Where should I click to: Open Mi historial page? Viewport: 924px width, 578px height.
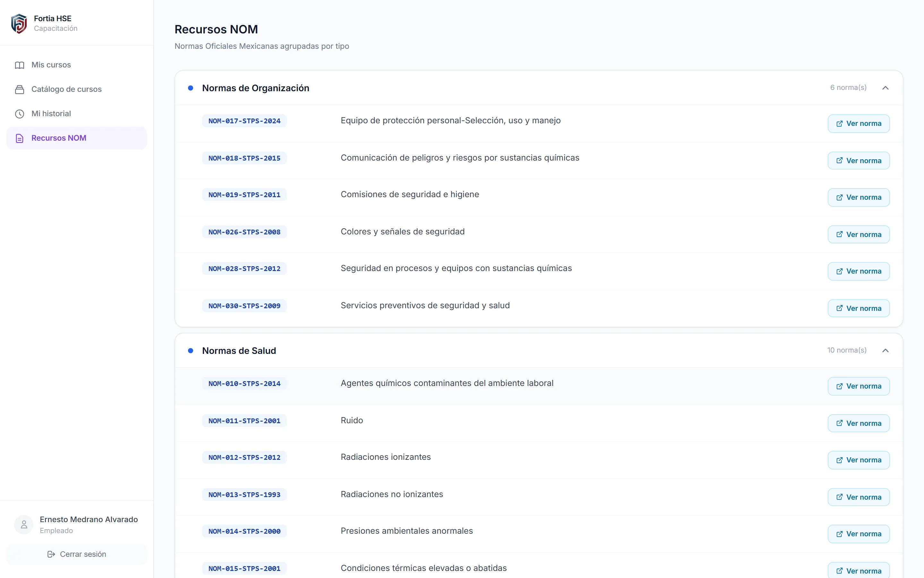coord(77,114)
